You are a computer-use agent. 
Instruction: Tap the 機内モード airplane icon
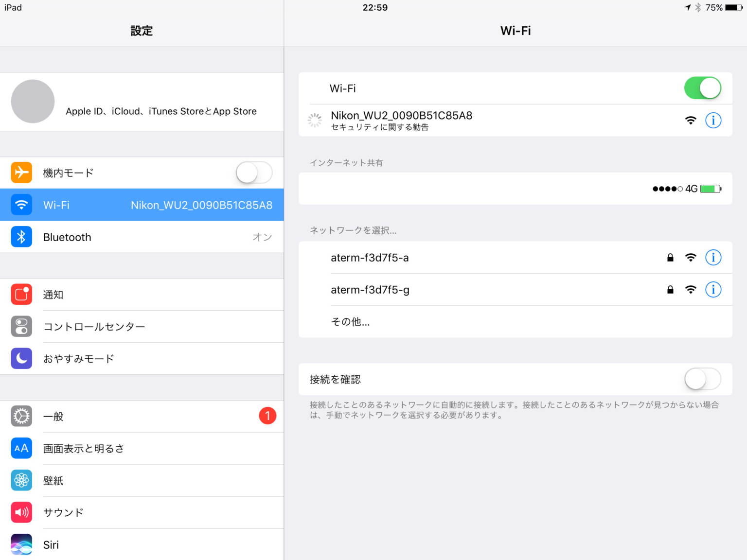[21, 173]
